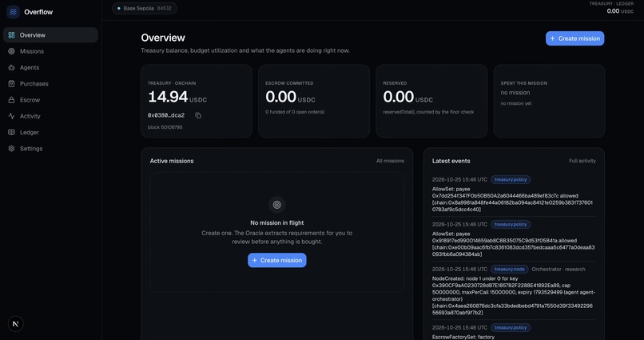Image resolution: width=644 pixels, height=340 pixels.
Task: Click the Latest events heading
Action: point(451,161)
